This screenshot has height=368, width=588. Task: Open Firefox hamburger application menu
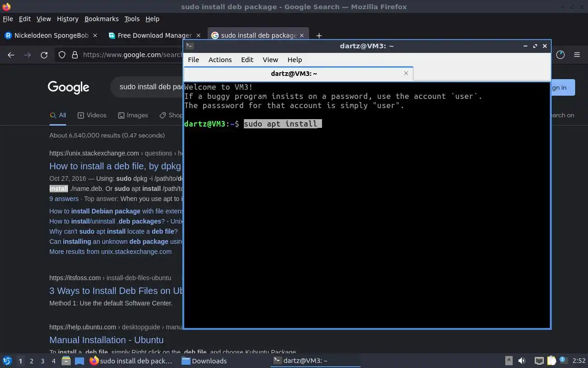click(x=577, y=55)
